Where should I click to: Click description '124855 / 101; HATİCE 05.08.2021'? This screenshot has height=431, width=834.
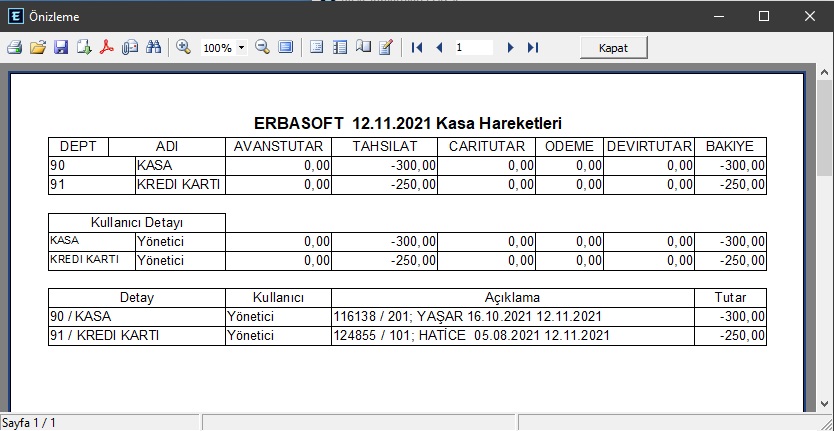coord(513,336)
